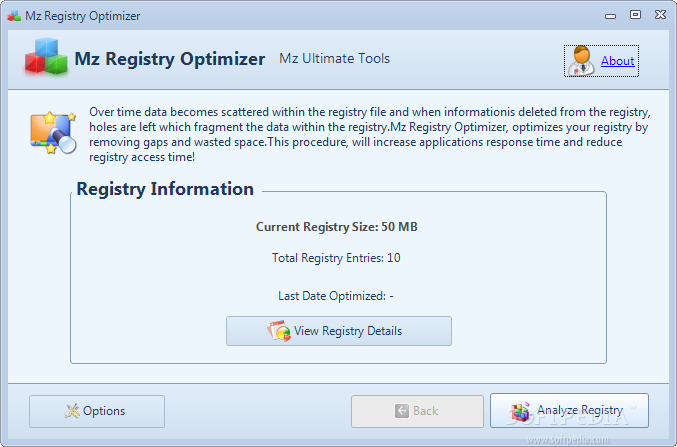Start analysis with Analyze Registry button

pos(569,410)
